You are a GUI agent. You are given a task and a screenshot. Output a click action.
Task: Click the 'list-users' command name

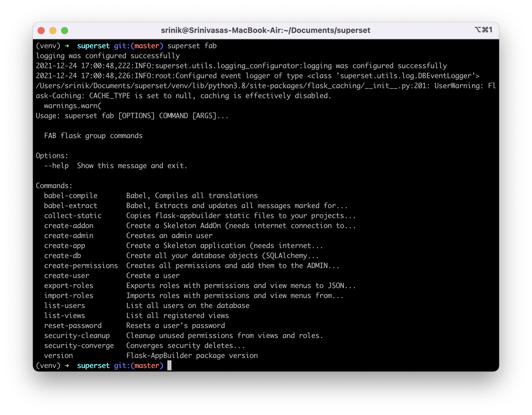65,306
